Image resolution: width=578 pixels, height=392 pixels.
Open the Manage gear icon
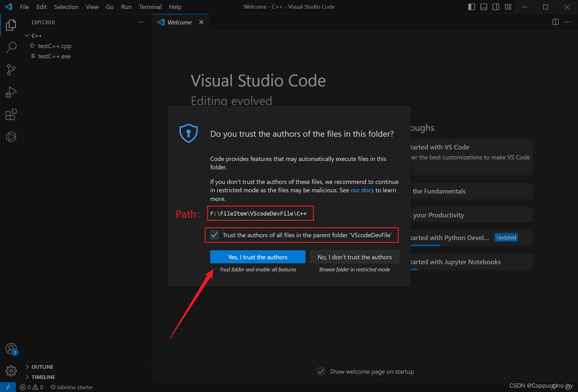(x=11, y=371)
